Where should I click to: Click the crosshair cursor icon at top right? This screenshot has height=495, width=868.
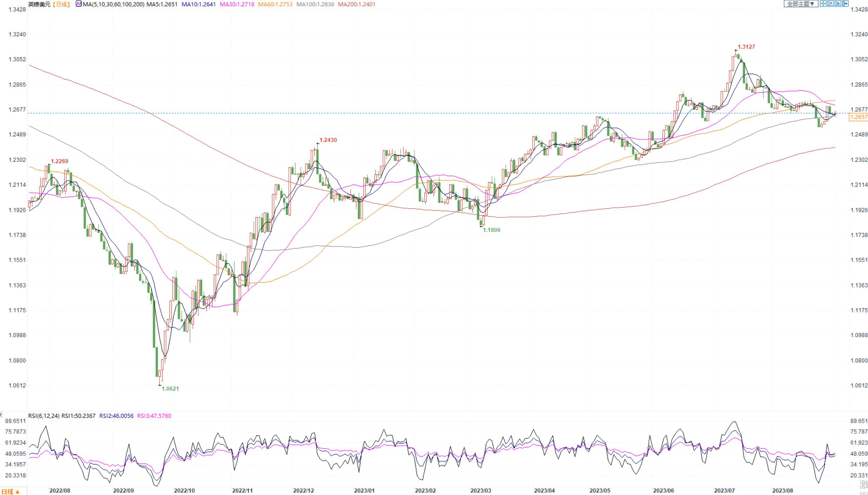click(x=823, y=4)
